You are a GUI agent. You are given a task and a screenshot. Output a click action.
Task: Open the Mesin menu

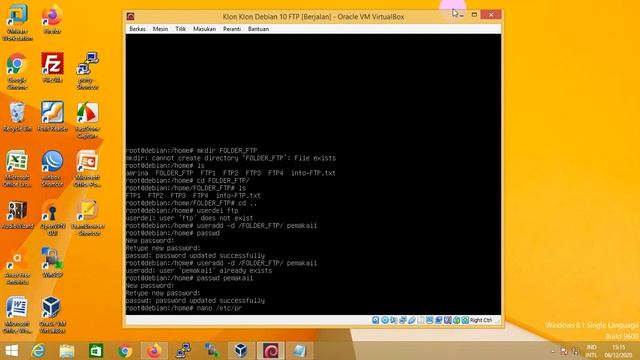pos(160,29)
